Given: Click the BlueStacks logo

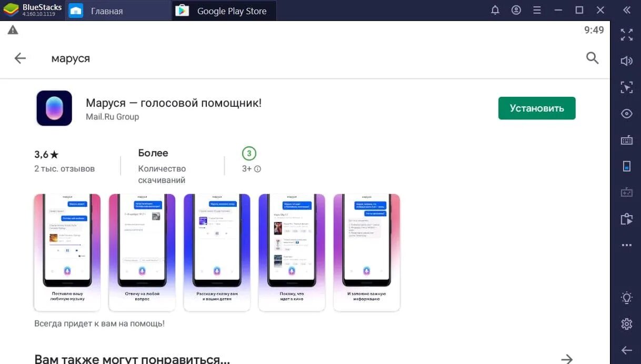Looking at the screenshot, I should 12,11.
